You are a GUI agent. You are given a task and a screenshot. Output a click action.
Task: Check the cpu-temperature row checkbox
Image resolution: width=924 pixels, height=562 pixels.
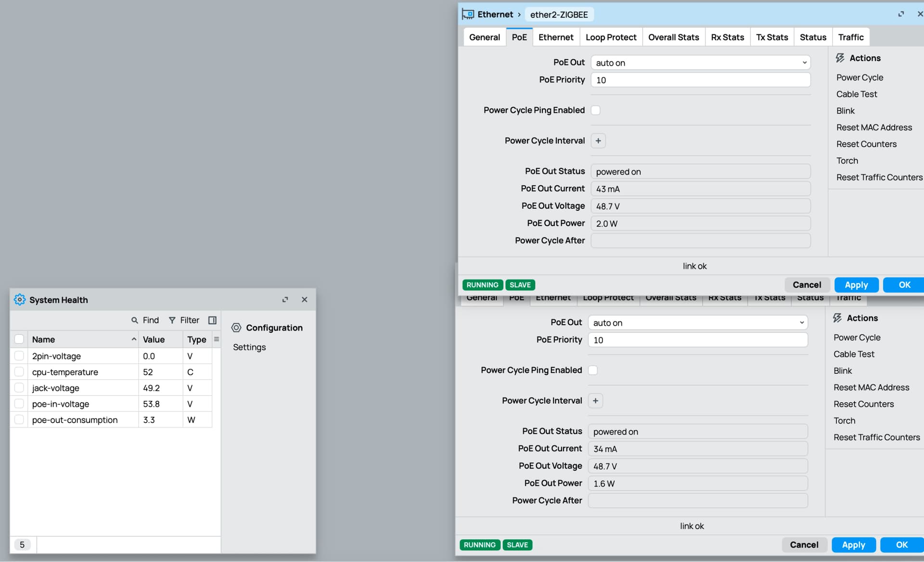coord(19,372)
